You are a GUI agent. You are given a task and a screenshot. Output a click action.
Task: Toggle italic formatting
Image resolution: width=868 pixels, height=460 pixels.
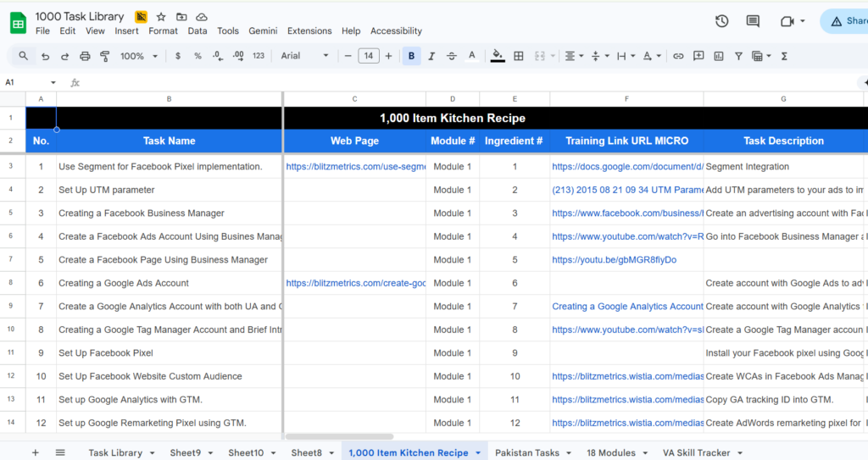pos(432,56)
